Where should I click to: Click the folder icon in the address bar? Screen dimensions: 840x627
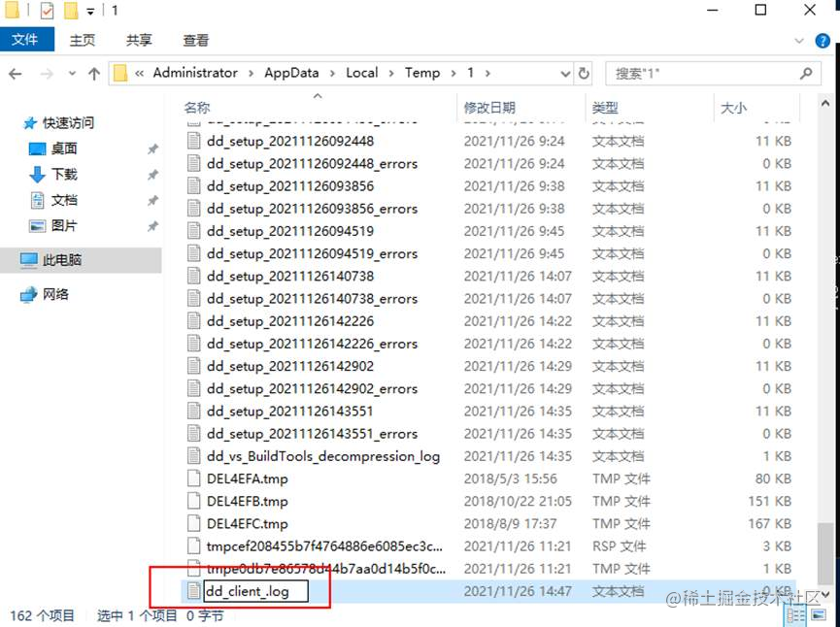(119, 73)
